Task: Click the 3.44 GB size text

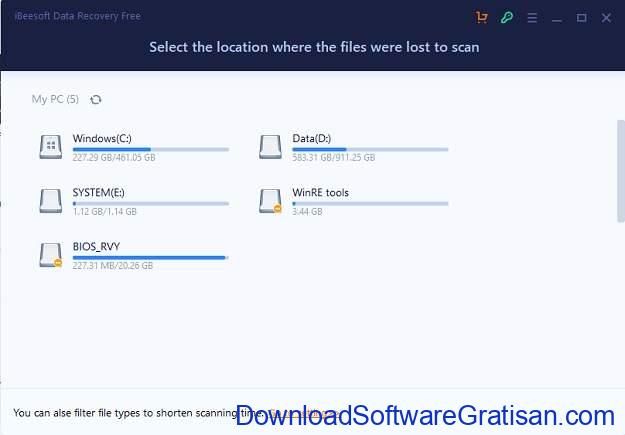Action: (307, 212)
